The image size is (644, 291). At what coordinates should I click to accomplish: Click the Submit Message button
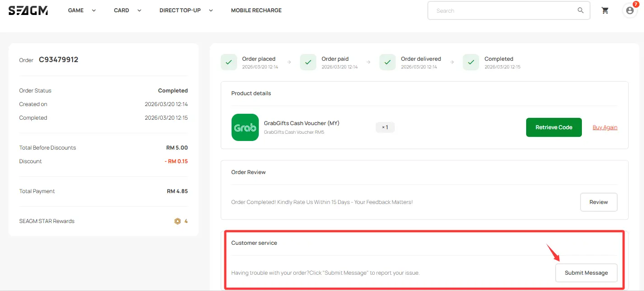(x=586, y=273)
